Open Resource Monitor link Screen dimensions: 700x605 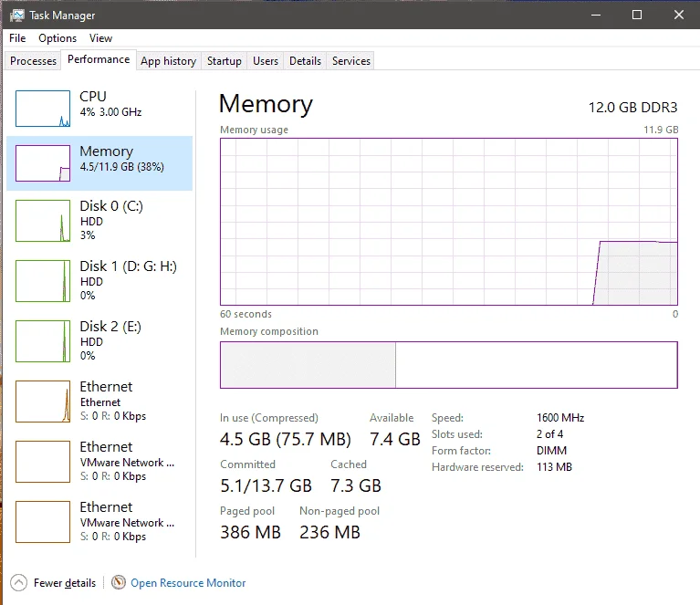point(188,583)
